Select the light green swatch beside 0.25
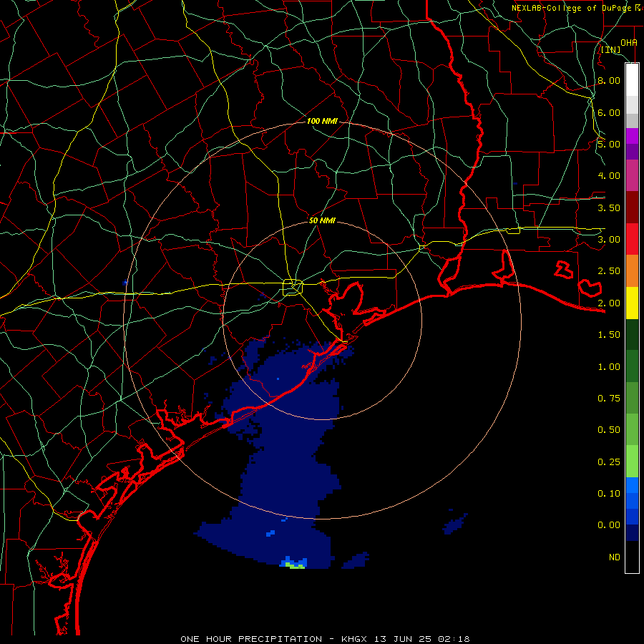The width and height of the screenshot is (644, 644). click(632, 462)
